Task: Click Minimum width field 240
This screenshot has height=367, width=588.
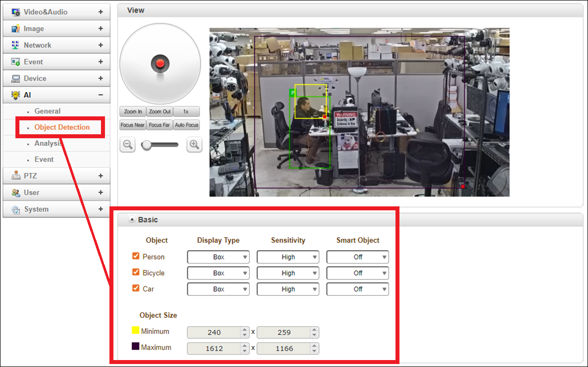Action: point(214,333)
